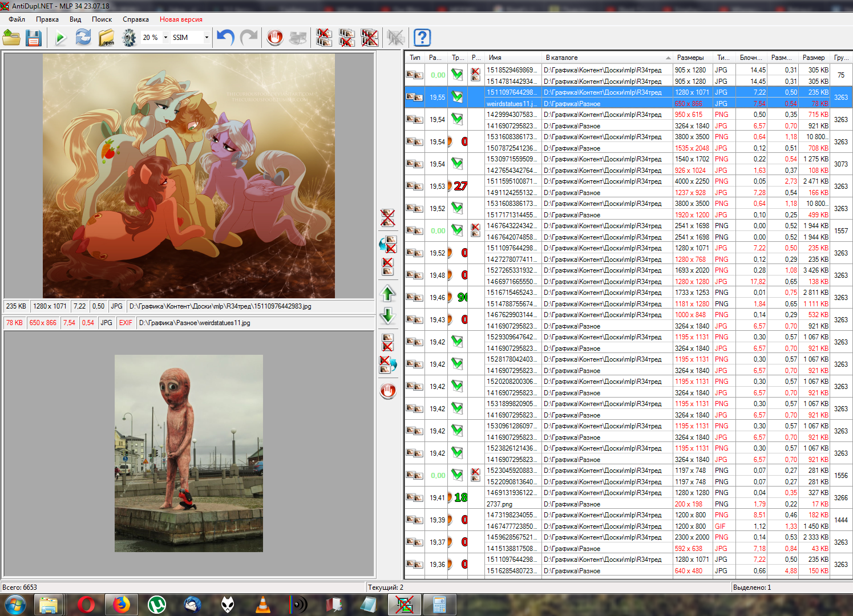
Task: Open Opera from the taskbar
Action: (86, 605)
